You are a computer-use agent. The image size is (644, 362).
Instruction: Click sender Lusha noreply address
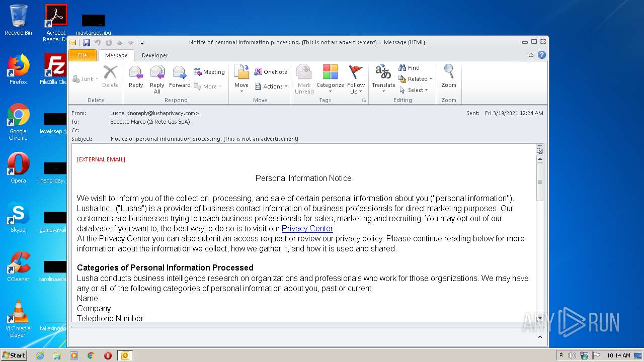coord(154,113)
